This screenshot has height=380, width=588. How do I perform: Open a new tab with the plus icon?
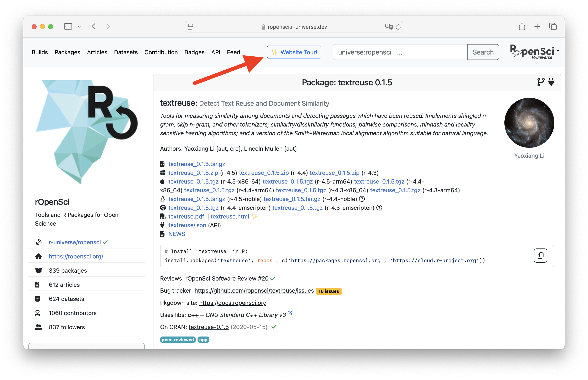click(x=537, y=26)
